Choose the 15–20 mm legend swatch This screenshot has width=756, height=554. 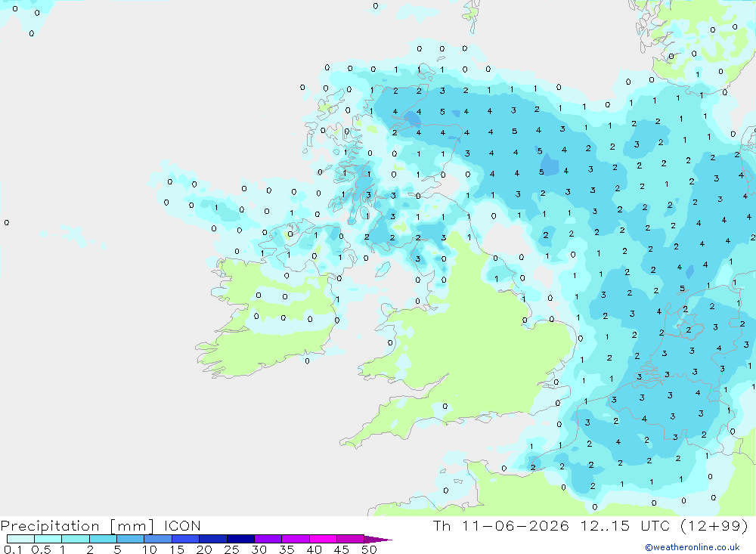pos(186,539)
